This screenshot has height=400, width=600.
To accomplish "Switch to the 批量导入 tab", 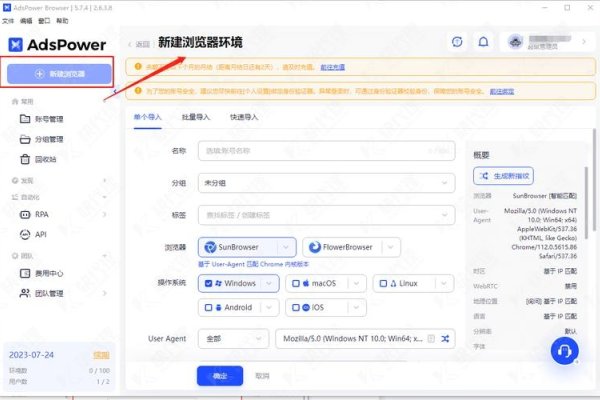I will coord(196,117).
